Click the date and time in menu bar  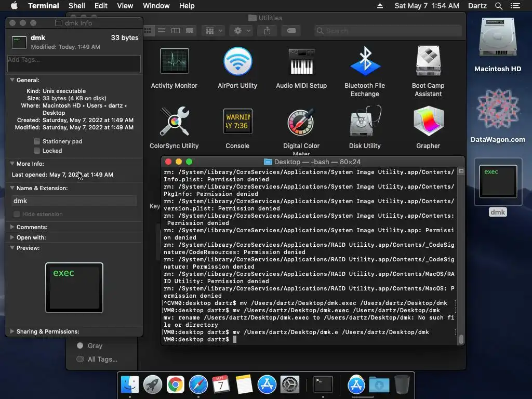(x=427, y=6)
